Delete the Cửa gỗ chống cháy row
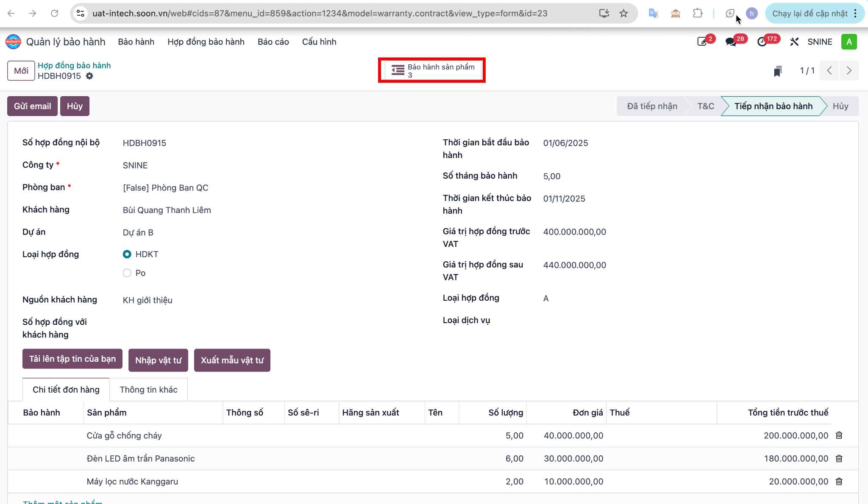 pyautogui.click(x=839, y=435)
